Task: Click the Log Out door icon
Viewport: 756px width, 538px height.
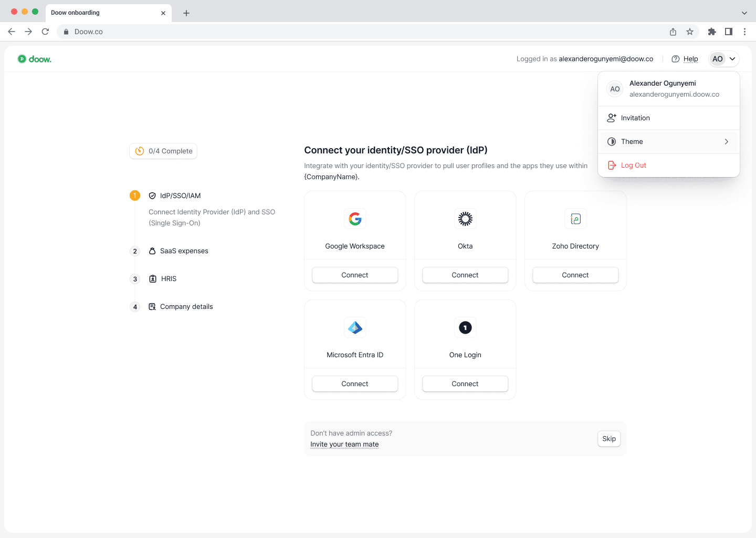Action: [612, 165]
